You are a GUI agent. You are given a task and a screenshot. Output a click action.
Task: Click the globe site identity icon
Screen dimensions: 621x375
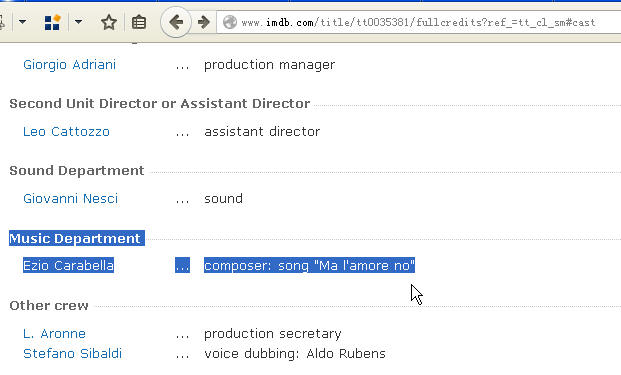click(x=230, y=22)
